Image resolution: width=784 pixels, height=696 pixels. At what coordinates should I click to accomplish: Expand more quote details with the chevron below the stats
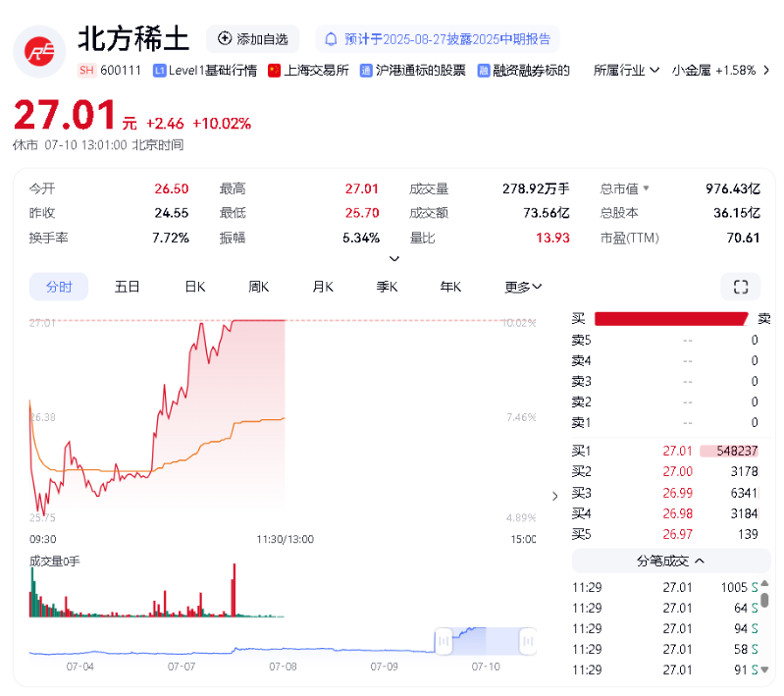[x=394, y=259]
